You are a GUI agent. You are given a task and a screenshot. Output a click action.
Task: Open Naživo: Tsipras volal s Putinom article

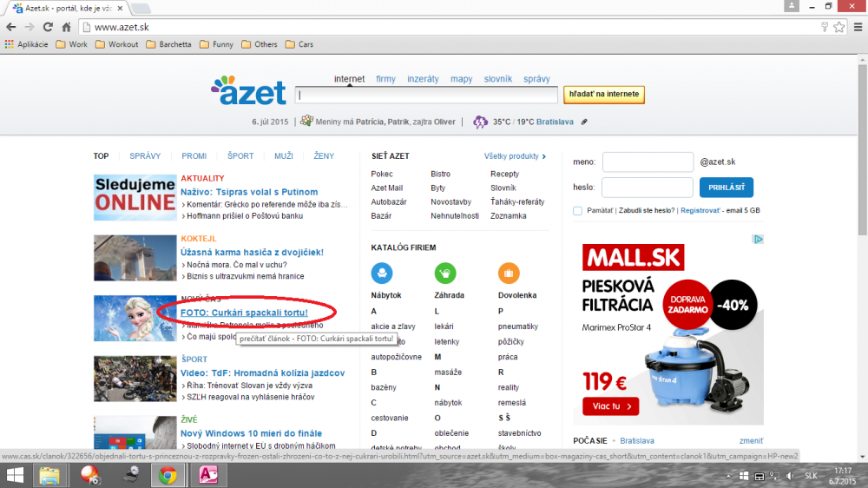click(249, 192)
